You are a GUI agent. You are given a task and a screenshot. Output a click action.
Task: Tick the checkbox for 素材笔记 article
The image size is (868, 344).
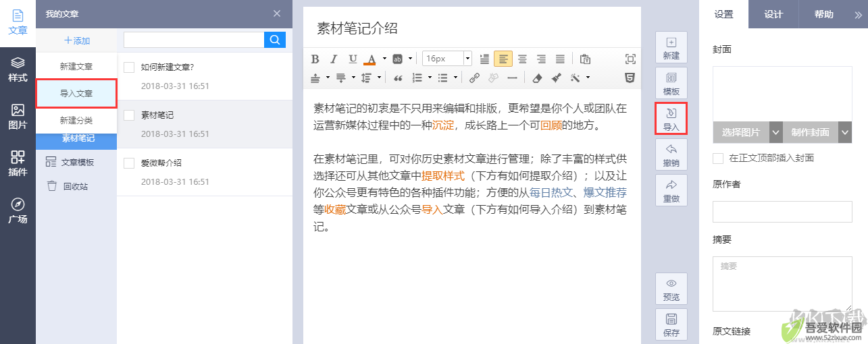point(130,115)
